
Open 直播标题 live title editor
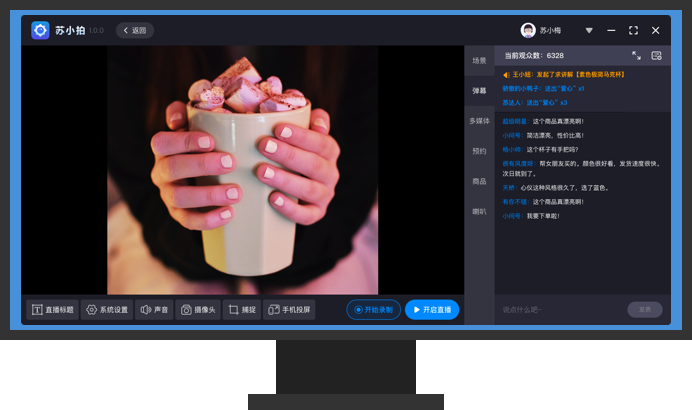pos(53,310)
